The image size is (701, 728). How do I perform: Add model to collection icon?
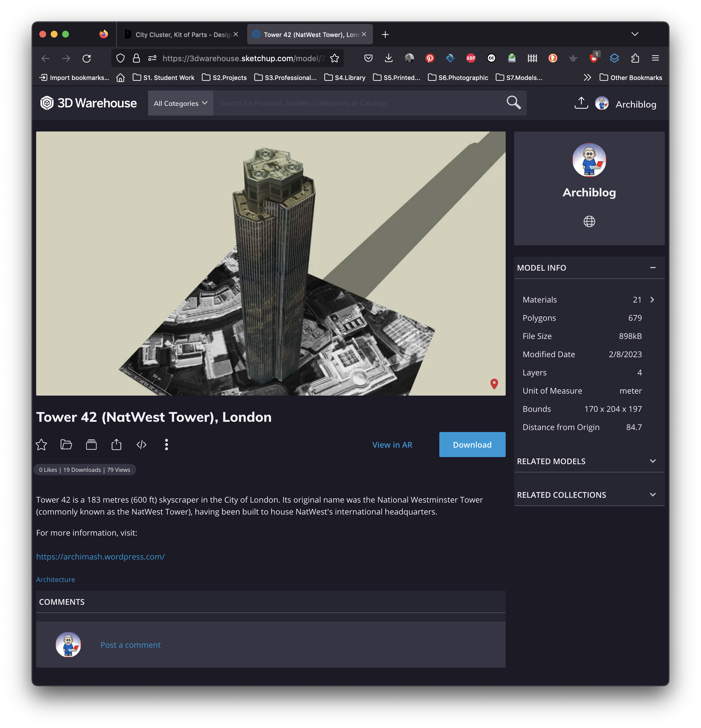(x=91, y=445)
